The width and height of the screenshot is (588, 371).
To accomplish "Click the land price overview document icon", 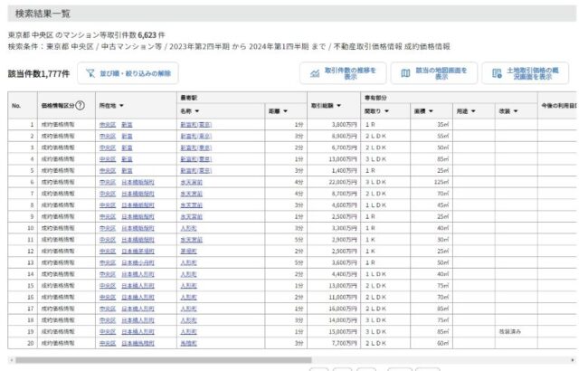I will (x=497, y=73).
